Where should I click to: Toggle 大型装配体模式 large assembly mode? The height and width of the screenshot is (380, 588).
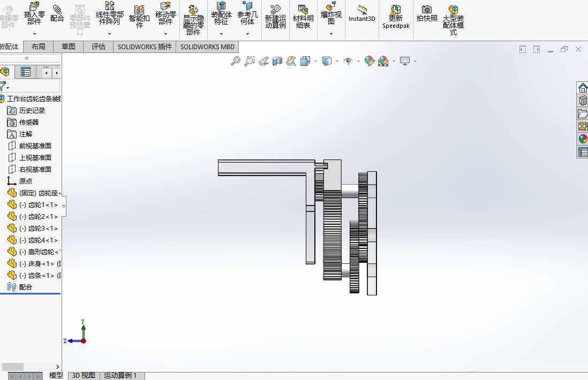pyautogui.click(x=454, y=20)
